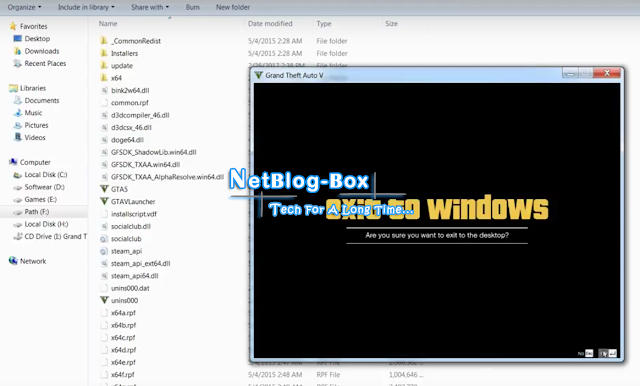Select d3dcsx_46.dll file icon
The image size is (640, 386).
(x=104, y=127)
